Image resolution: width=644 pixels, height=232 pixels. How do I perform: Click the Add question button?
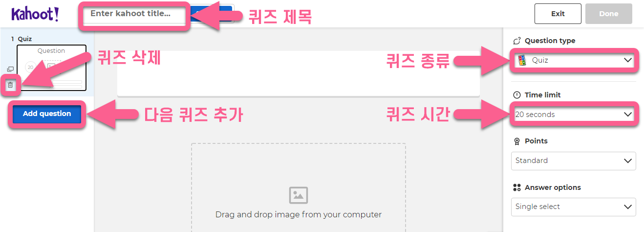coord(47,114)
